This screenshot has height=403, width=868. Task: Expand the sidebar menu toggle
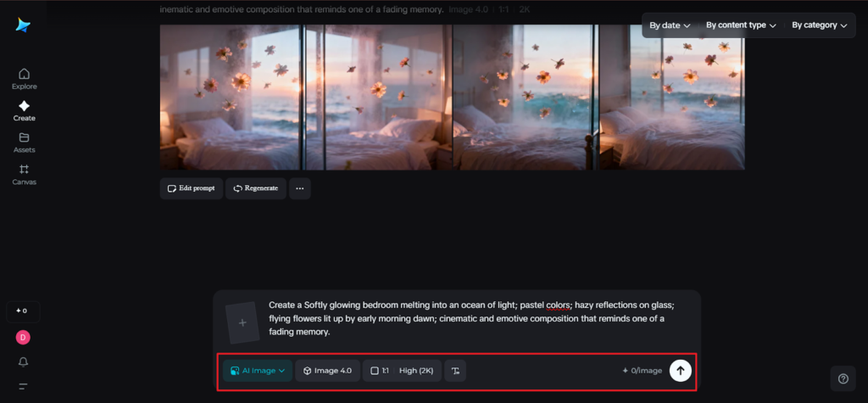tap(23, 387)
